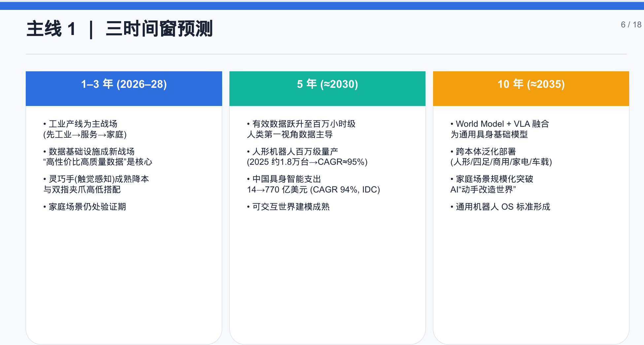Click the slide title 主线 1 | 三时间窗预测

119,29
